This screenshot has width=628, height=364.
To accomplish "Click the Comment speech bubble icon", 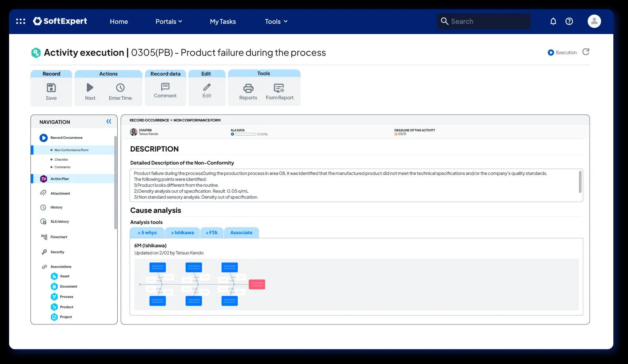I will click(165, 87).
